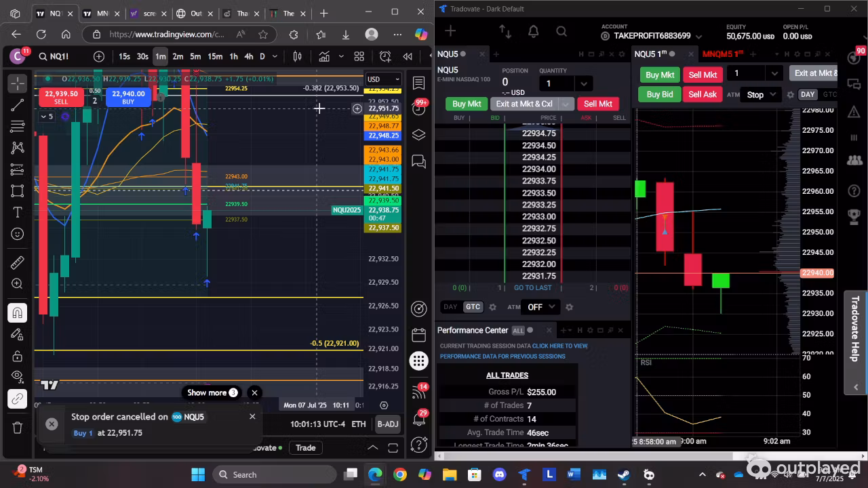The image size is (868, 488).
Task: Click the CLICK HERE TO VIEW link
Action: [560, 346]
